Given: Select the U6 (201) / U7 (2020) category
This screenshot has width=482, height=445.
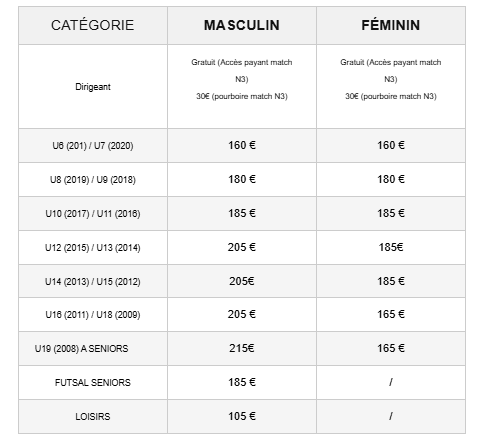Looking at the screenshot, I should point(93,146).
